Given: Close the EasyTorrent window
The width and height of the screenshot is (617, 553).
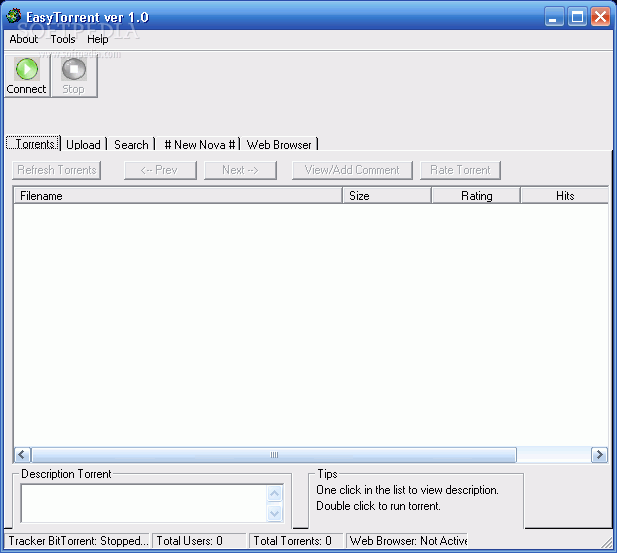Looking at the screenshot, I should tap(600, 17).
